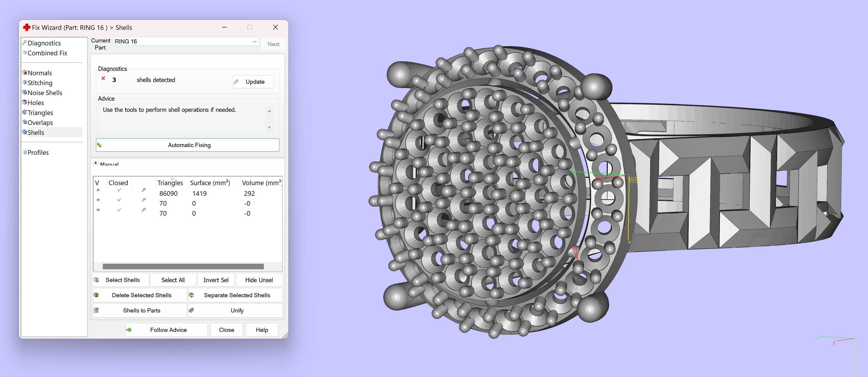
Task: Click the green Follow Advice arrow icon
Action: (129, 330)
